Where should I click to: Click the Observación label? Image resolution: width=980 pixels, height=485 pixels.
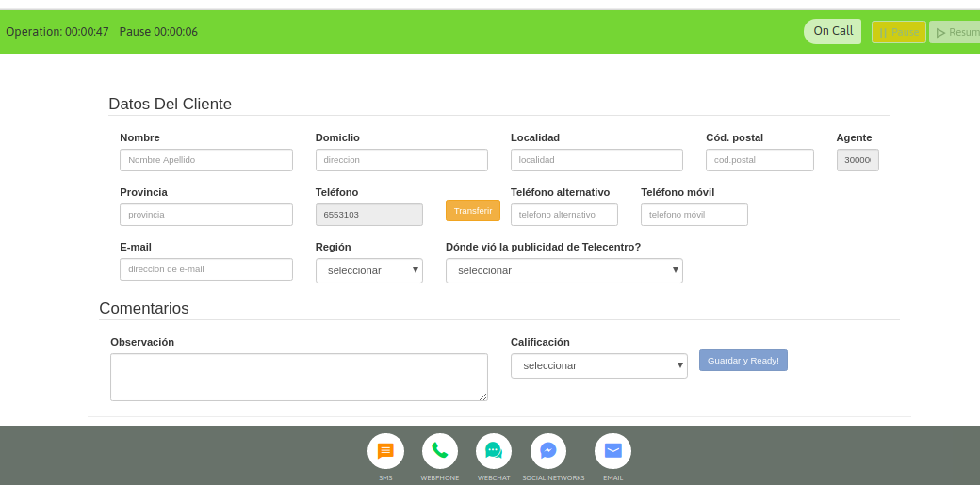(x=142, y=342)
